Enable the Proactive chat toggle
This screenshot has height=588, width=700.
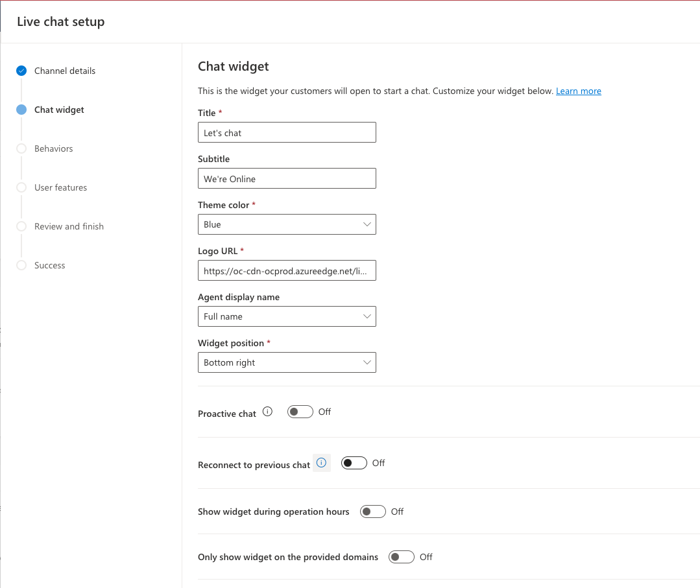point(300,412)
